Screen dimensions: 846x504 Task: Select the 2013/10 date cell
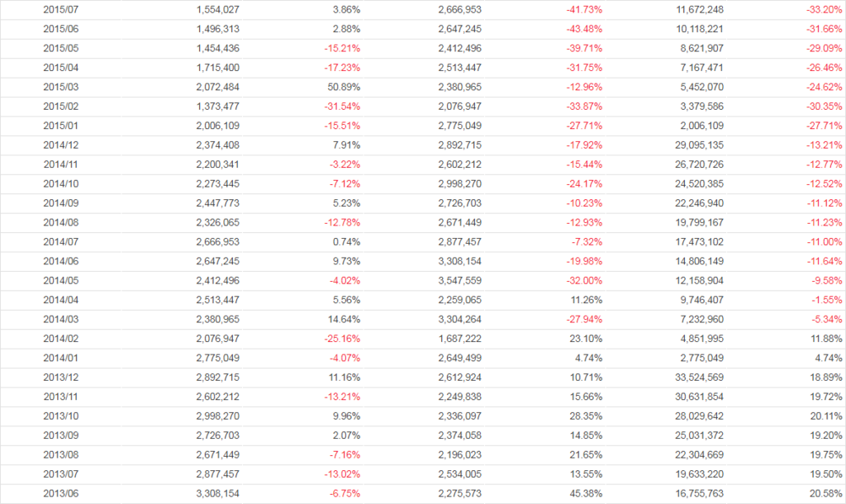click(x=59, y=416)
